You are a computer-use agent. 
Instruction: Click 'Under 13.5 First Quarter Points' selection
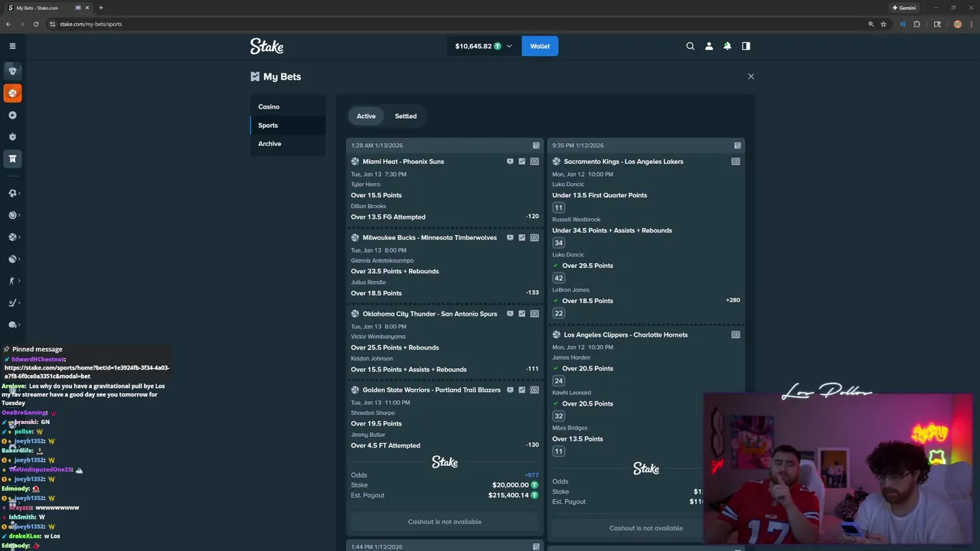click(x=599, y=195)
